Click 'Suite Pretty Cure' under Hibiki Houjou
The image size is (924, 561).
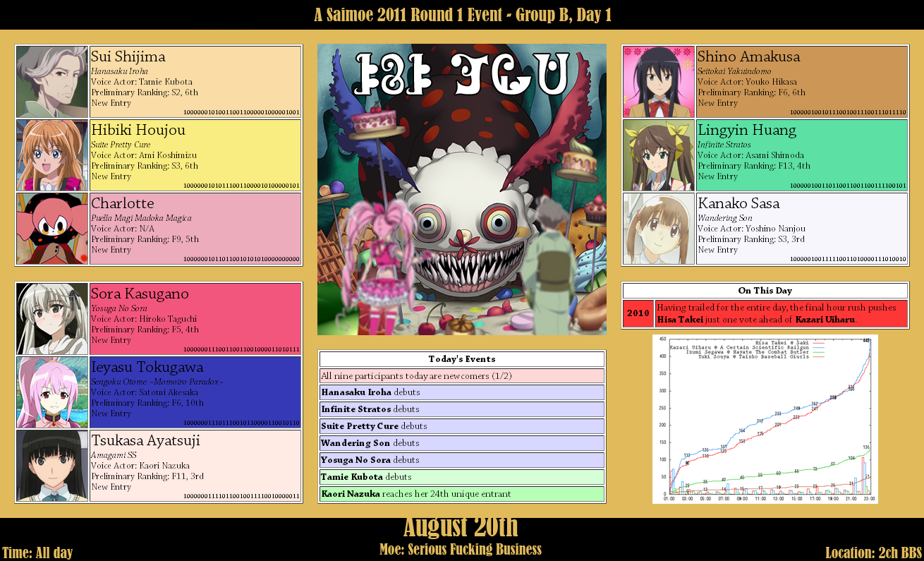click(121, 145)
